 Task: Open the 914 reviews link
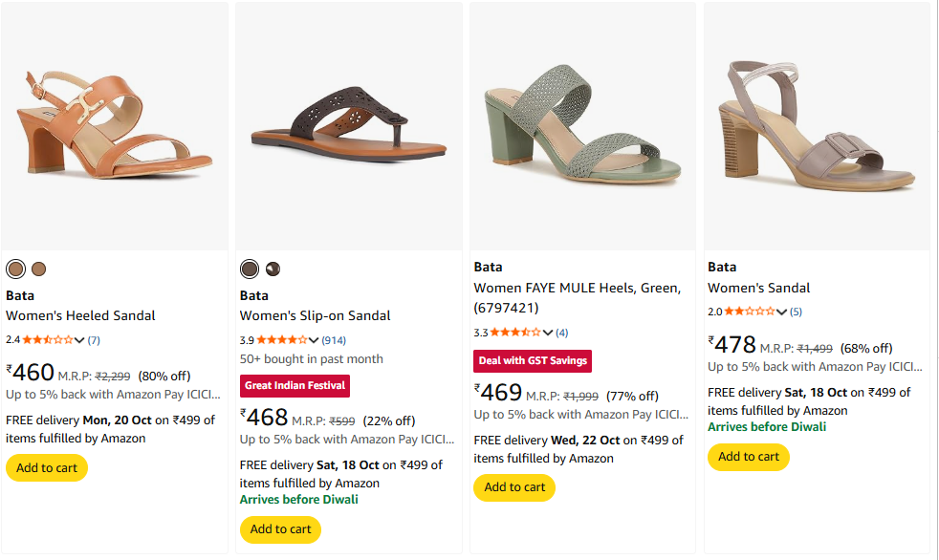[334, 339]
